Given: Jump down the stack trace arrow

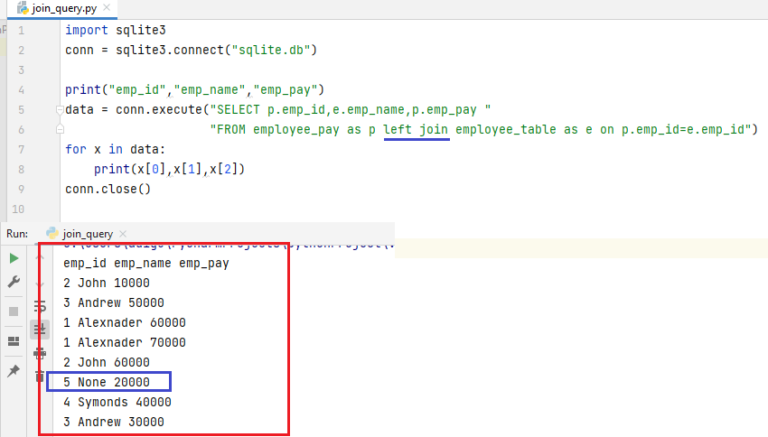Looking at the screenshot, I should 40,284.
